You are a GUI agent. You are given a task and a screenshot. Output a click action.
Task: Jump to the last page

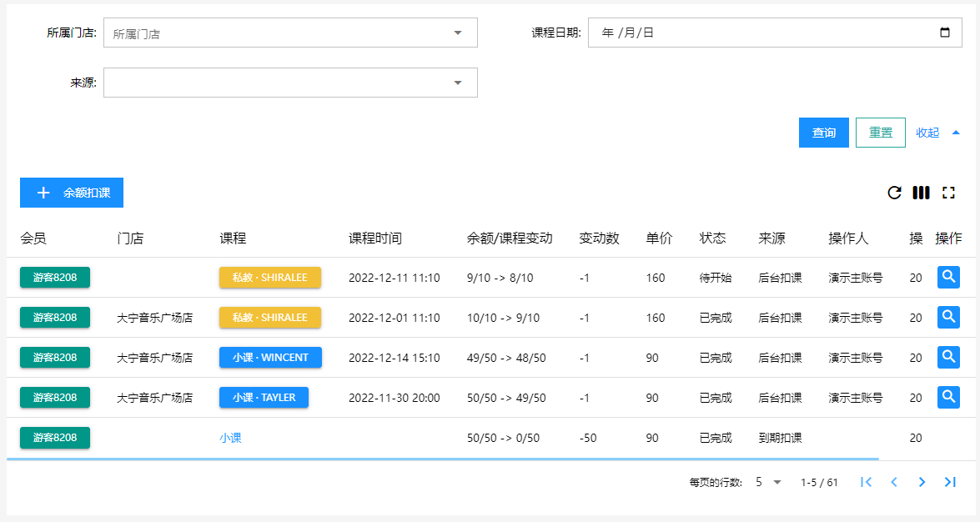949,482
